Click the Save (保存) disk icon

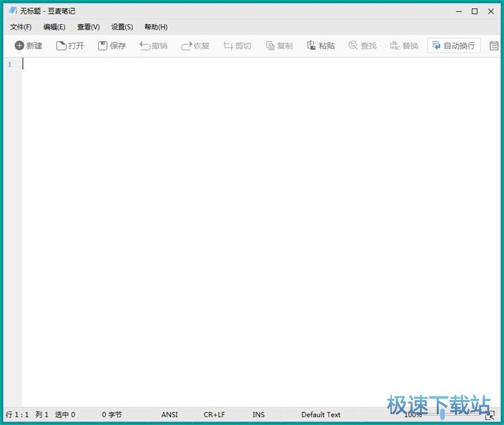103,46
